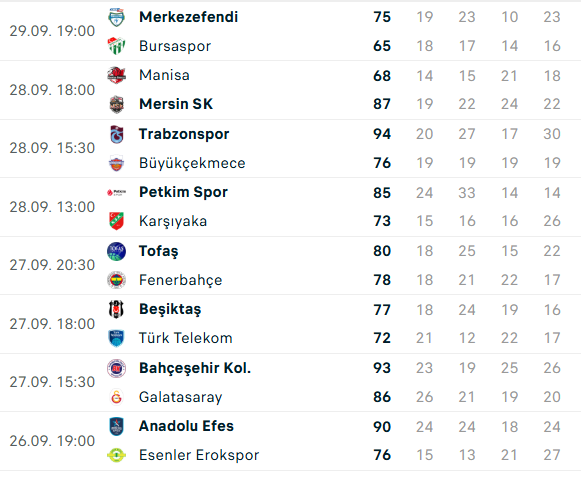Click the Bursaspor team crest
The height and width of the screenshot is (488, 581).
[x=116, y=46]
